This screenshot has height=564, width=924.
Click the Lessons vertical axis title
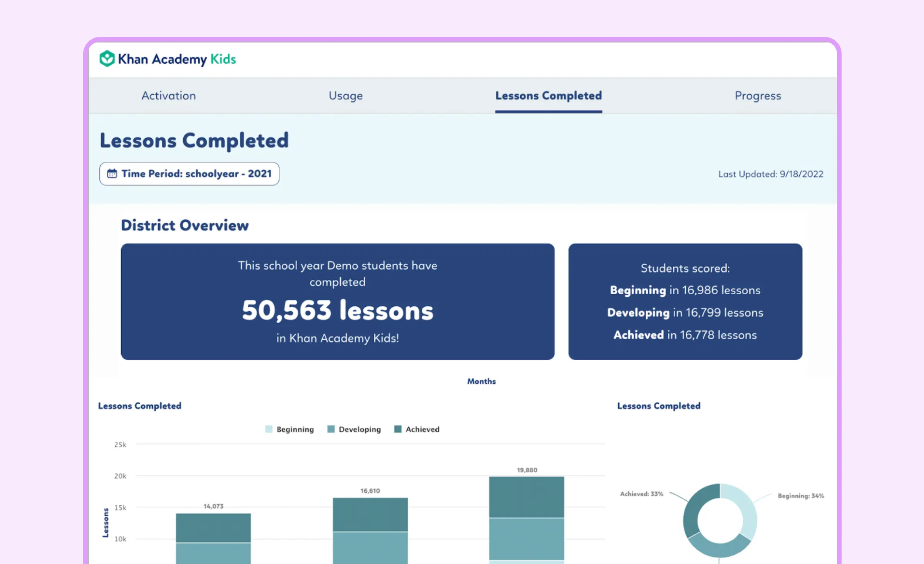[x=105, y=523]
